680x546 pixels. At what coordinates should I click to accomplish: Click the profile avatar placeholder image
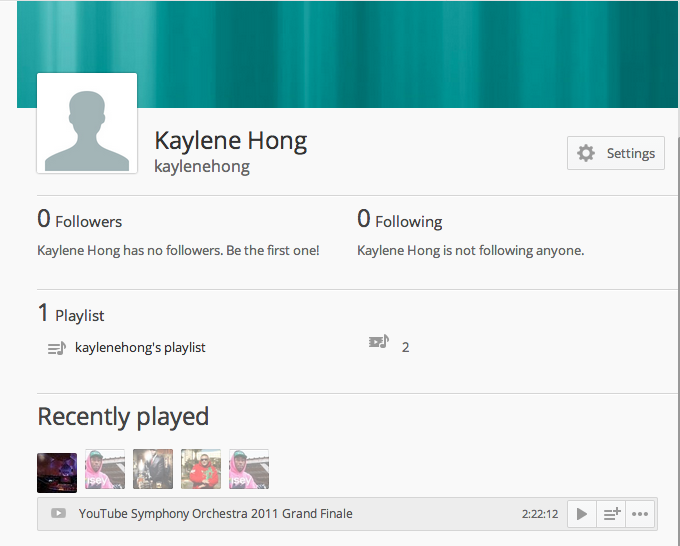pyautogui.click(x=87, y=123)
